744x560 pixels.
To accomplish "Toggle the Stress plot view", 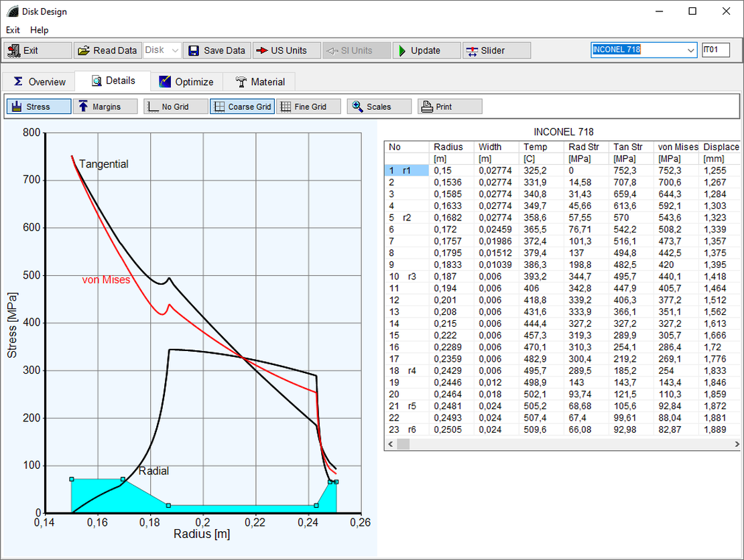I will point(39,107).
